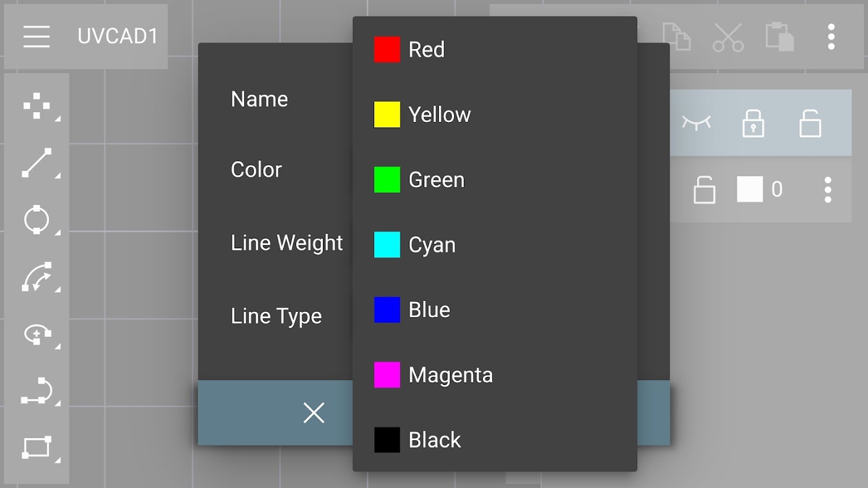Click the Cut scissors icon
The height and width of the screenshot is (488, 868).
[728, 37]
